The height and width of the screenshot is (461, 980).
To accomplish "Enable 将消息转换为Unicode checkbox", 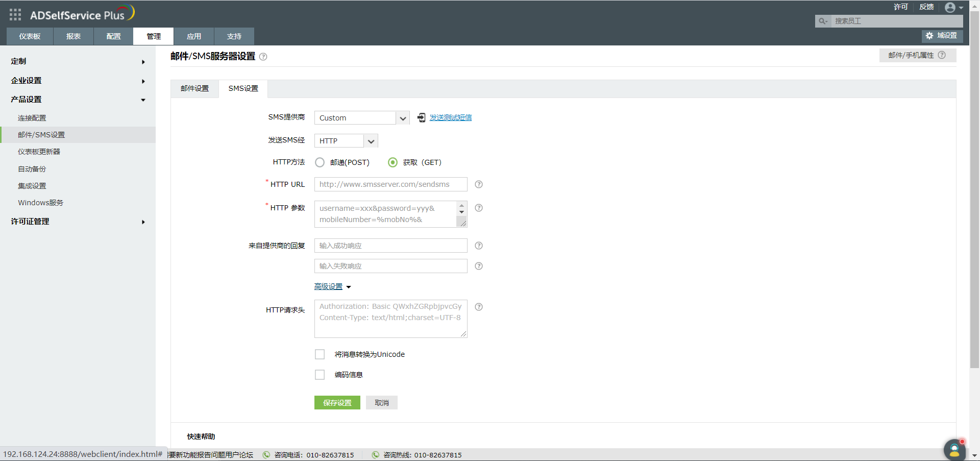I will 320,354.
